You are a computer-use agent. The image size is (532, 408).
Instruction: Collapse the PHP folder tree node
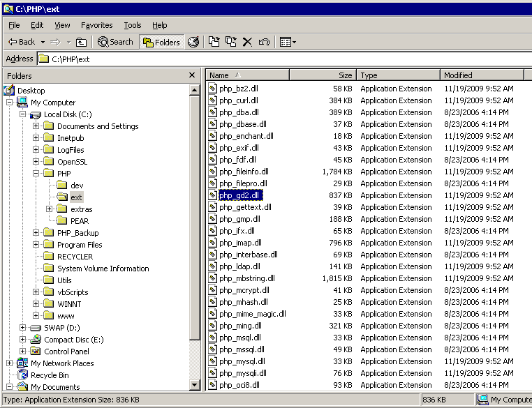[x=36, y=174]
